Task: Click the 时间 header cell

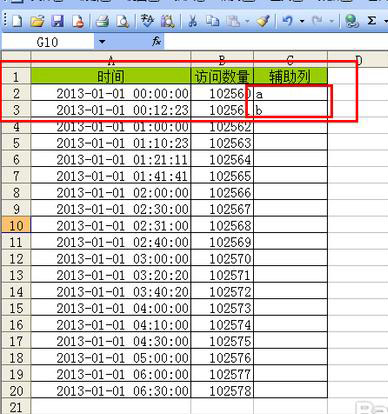Action: 111,76
